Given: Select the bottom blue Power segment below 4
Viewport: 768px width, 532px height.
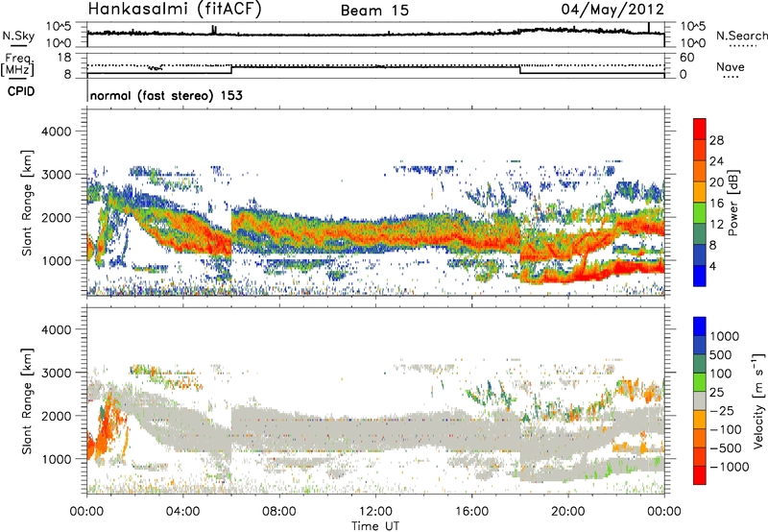Looking at the screenshot, I should click(700, 276).
